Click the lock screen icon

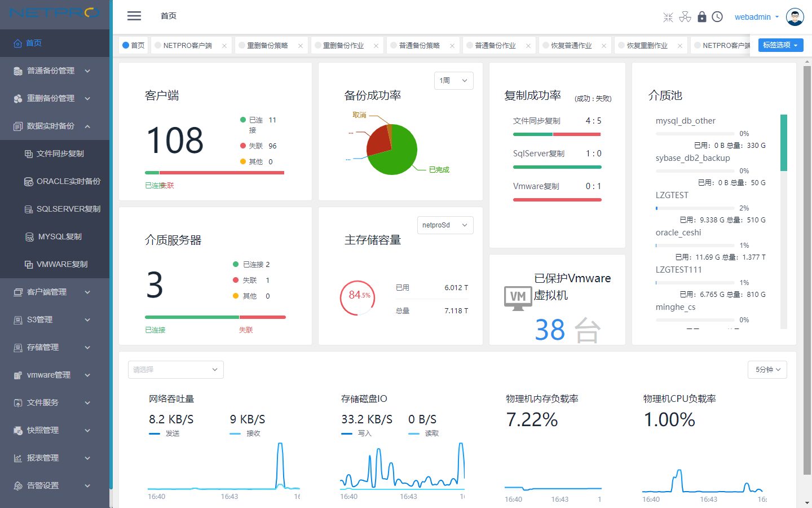702,17
